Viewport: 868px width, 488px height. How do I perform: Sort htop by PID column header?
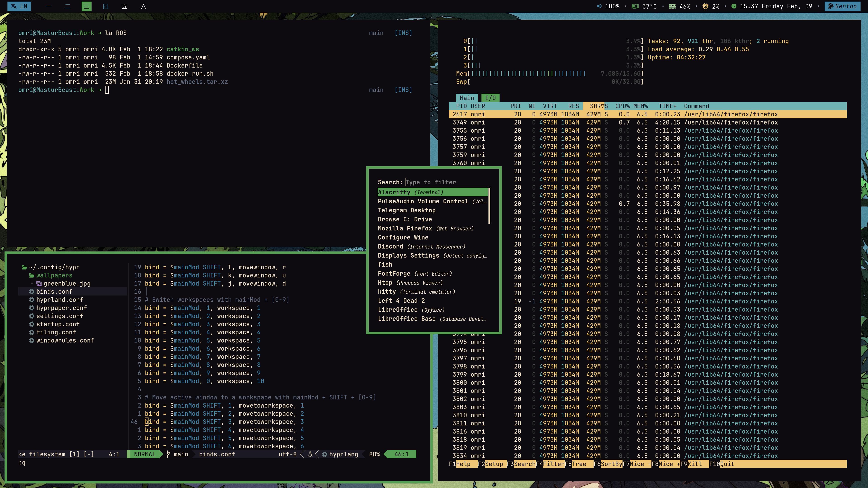[461, 106]
